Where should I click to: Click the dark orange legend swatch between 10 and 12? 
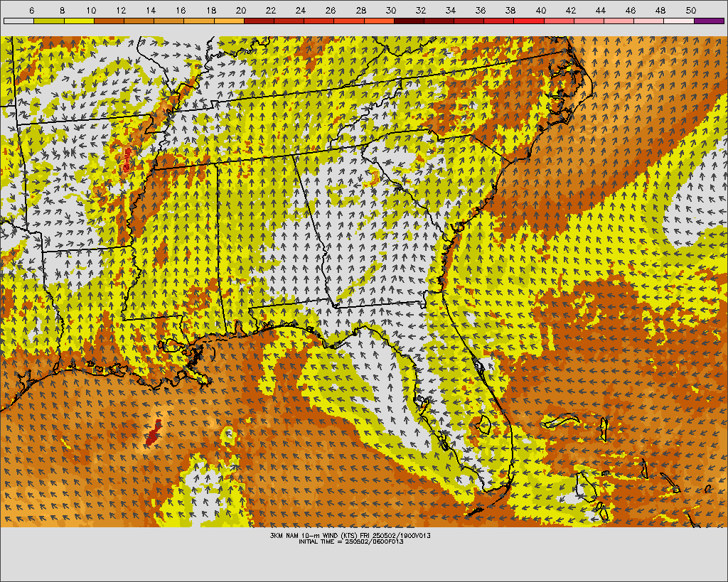[x=109, y=21]
